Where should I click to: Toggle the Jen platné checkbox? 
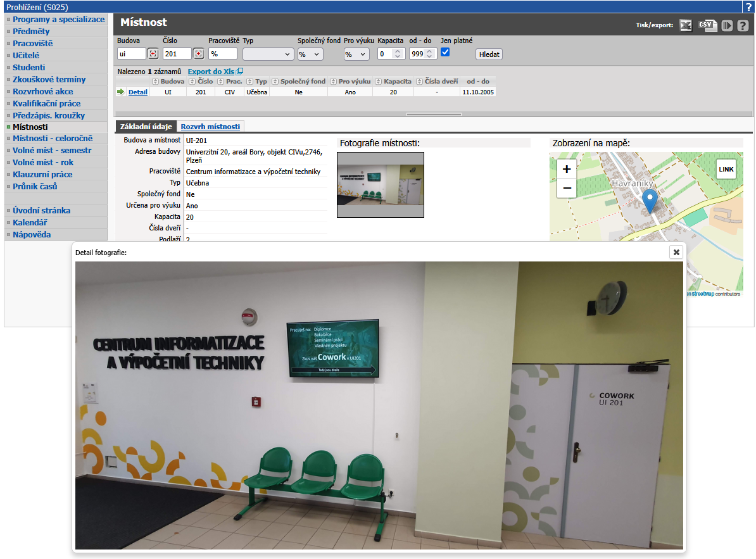coord(445,53)
